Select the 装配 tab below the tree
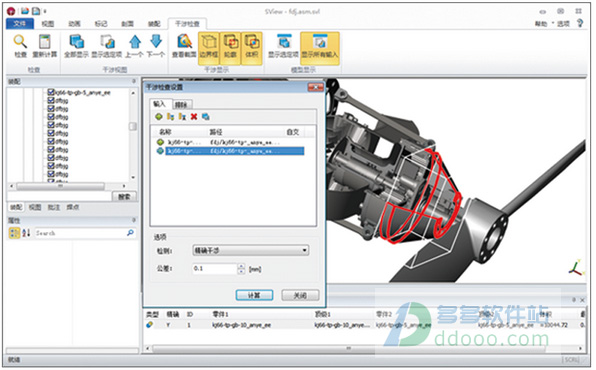Image resolution: width=596 pixels, height=370 pixels. (16, 207)
